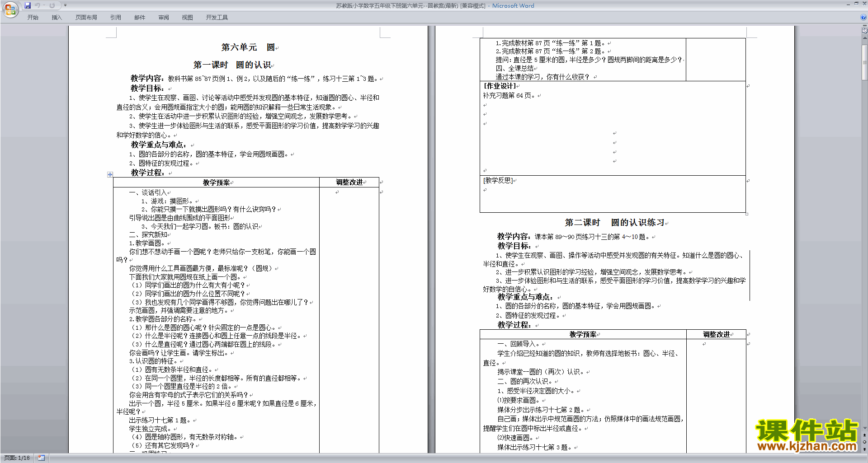Open the Office button menu
Viewport: 868px width, 463px height.
tap(10, 9)
